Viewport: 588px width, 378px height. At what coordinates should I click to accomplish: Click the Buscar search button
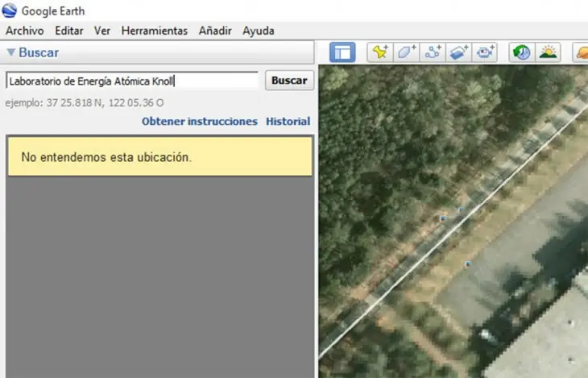pyautogui.click(x=289, y=81)
